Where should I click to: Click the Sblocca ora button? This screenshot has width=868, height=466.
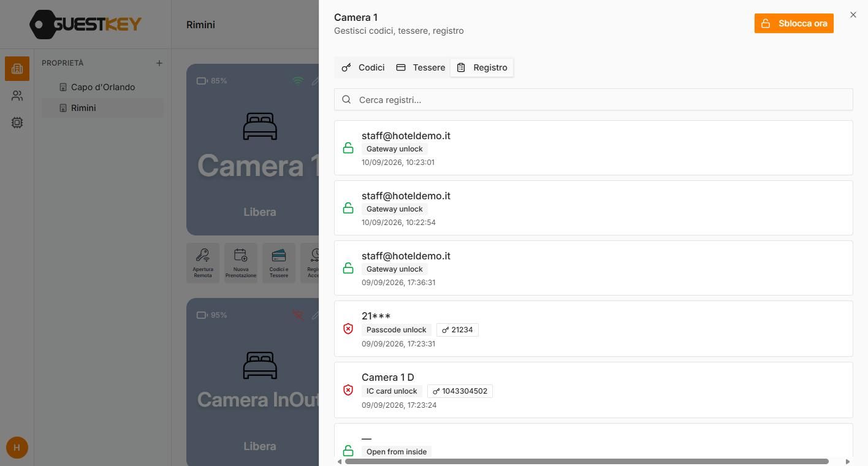794,23
